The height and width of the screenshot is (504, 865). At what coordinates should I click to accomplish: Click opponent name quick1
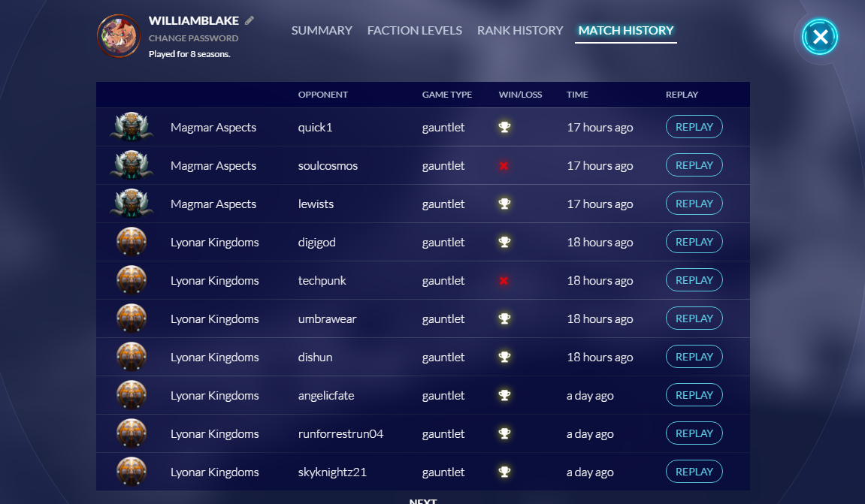click(315, 128)
